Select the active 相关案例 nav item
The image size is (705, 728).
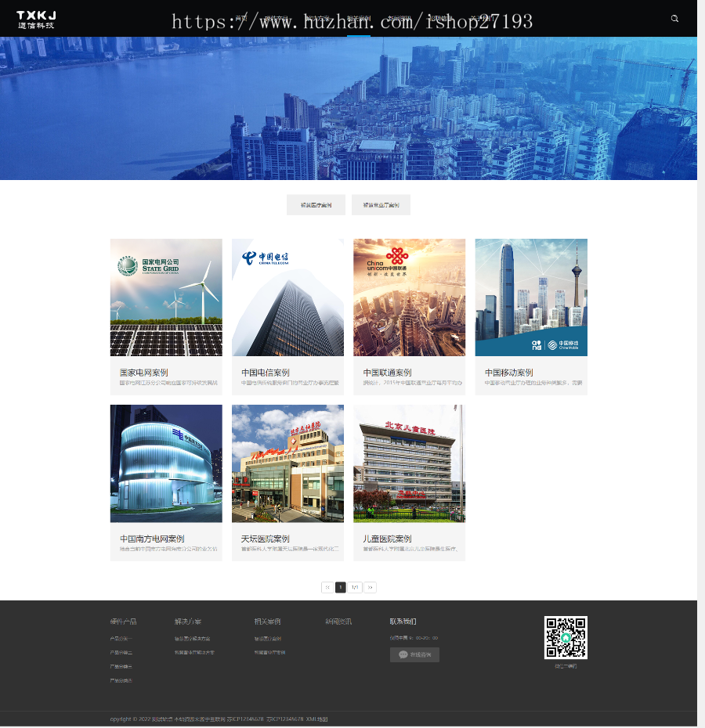click(x=359, y=19)
